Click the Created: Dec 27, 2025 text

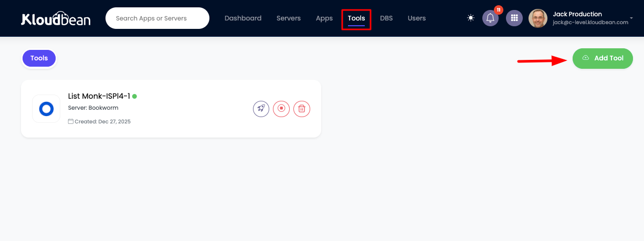[x=102, y=121]
